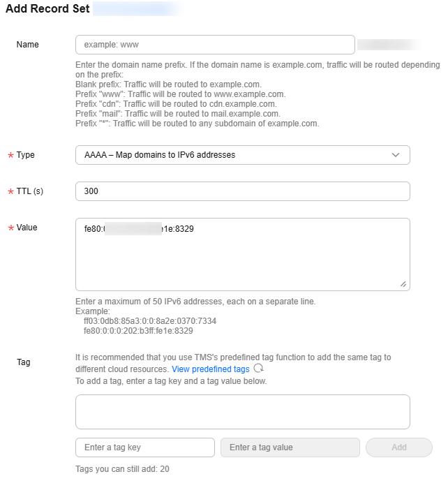This screenshot has width=448, height=481.
Task: Click the Blank prefix hint line
Action: click(168, 84)
